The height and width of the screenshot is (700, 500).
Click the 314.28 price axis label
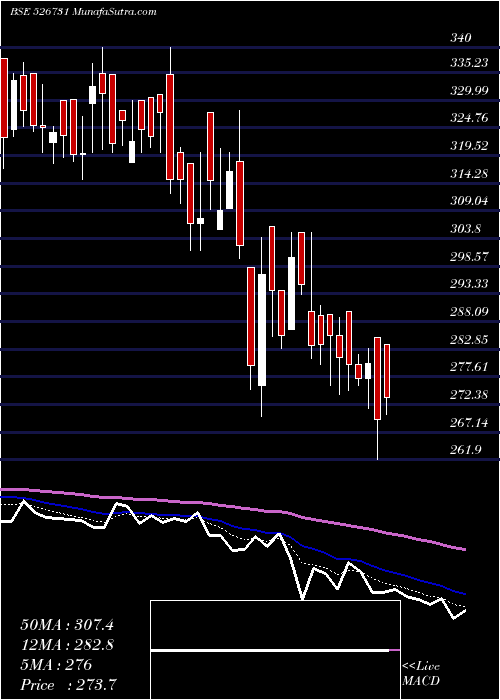click(469, 173)
